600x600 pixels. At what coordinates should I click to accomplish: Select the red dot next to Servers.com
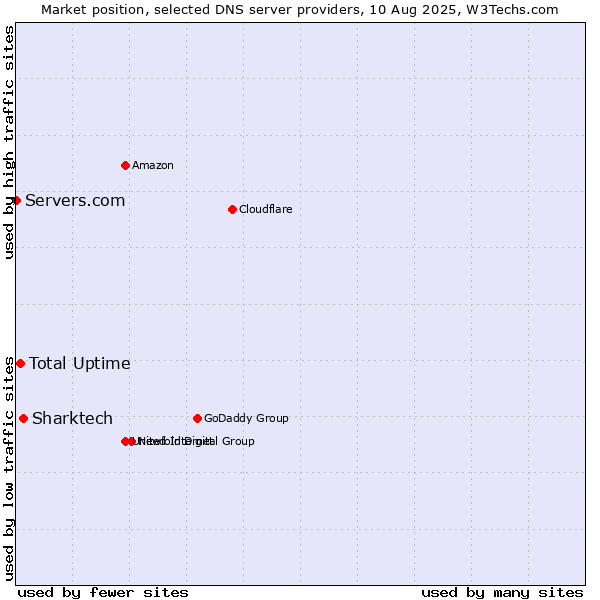[16, 201]
